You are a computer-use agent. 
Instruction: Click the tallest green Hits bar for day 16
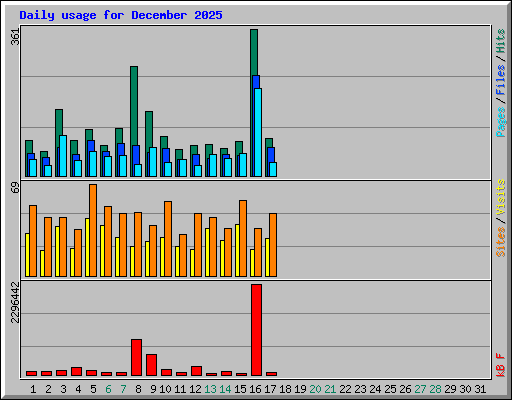pyautogui.click(x=254, y=52)
